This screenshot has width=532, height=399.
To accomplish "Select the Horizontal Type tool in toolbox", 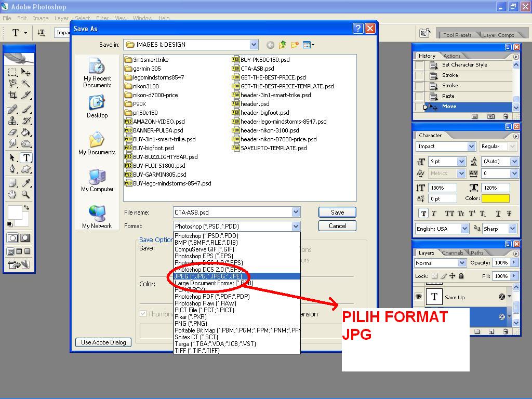I will (26, 157).
